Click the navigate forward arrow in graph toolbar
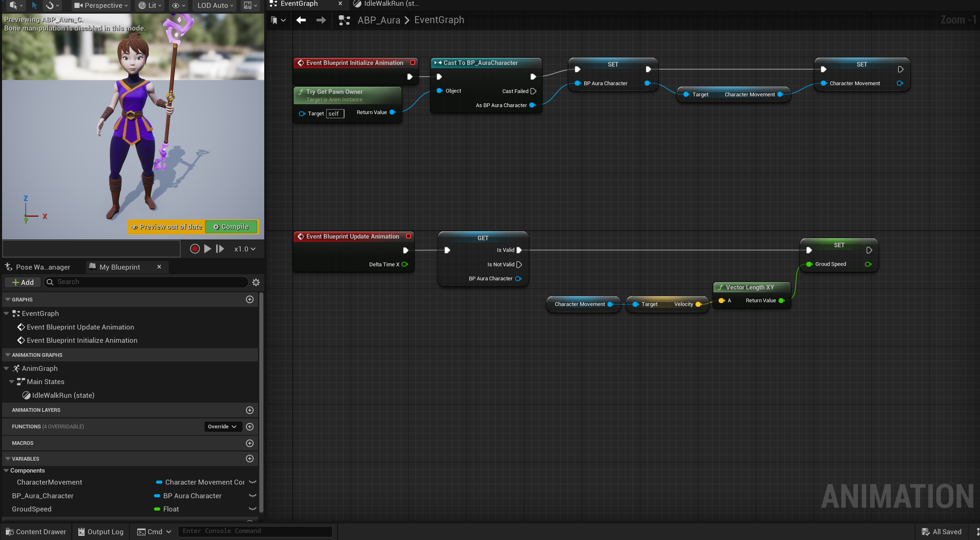This screenshot has height=540, width=980. tap(321, 20)
